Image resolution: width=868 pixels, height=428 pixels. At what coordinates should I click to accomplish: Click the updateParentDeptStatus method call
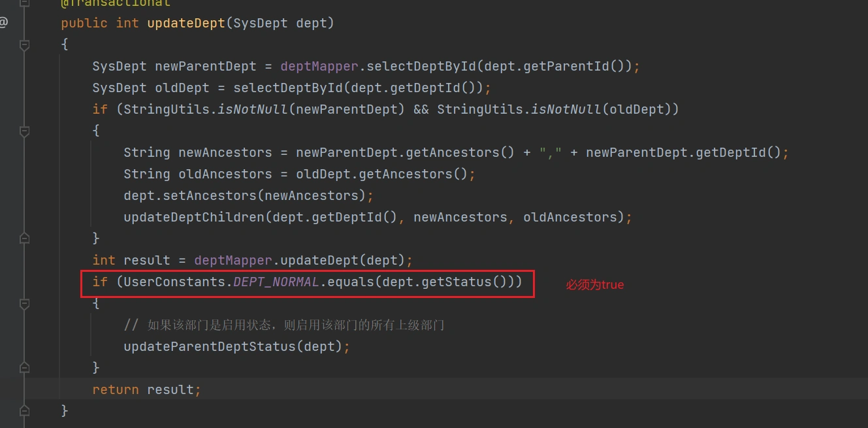209,346
